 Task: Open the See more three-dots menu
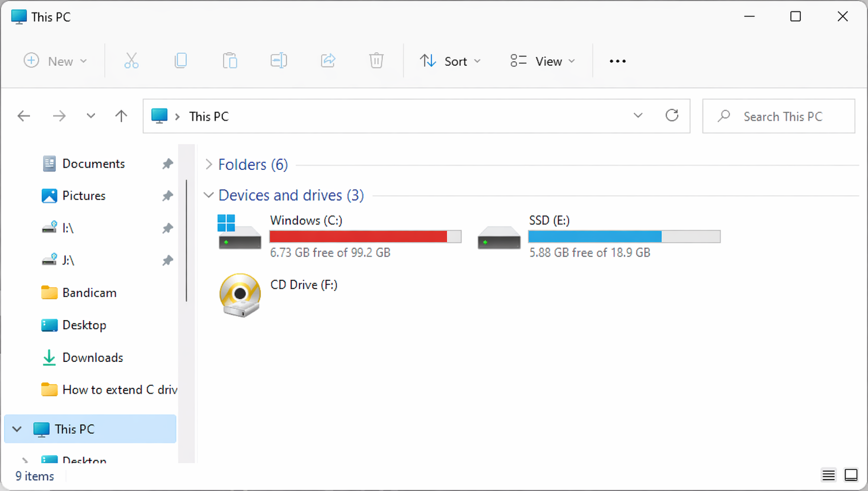click(617, 61)
